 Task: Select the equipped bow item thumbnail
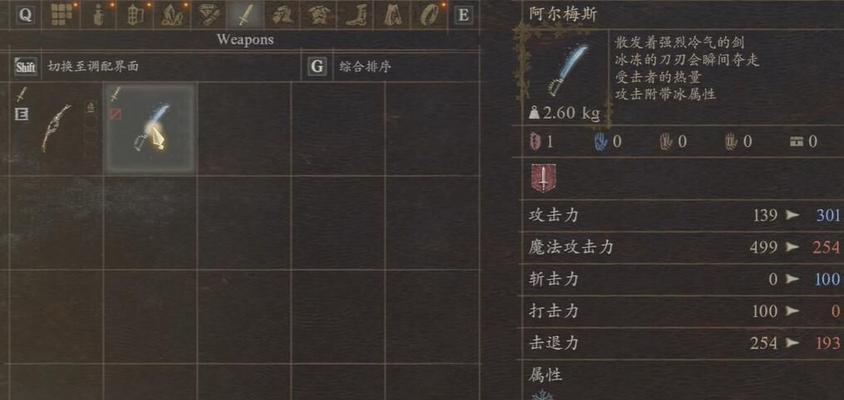pos(55,128)
